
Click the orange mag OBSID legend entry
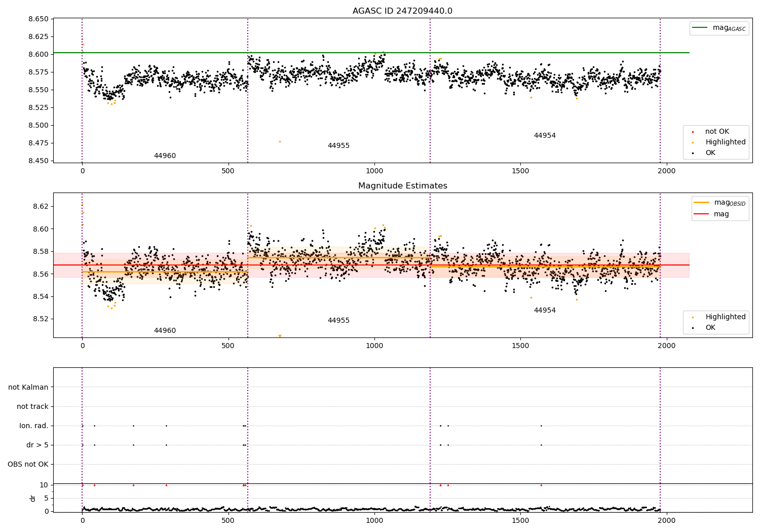tap(719, 203)
